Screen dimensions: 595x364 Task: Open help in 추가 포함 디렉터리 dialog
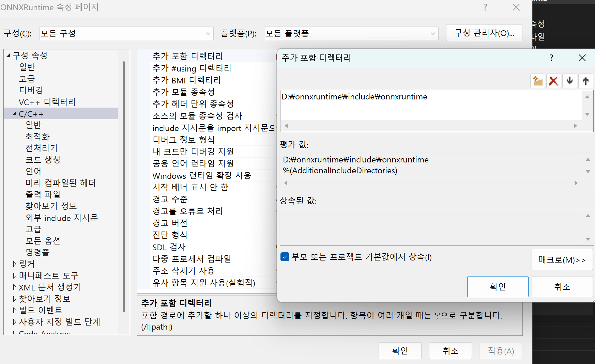pyautogui.click(x=551, y=58)
